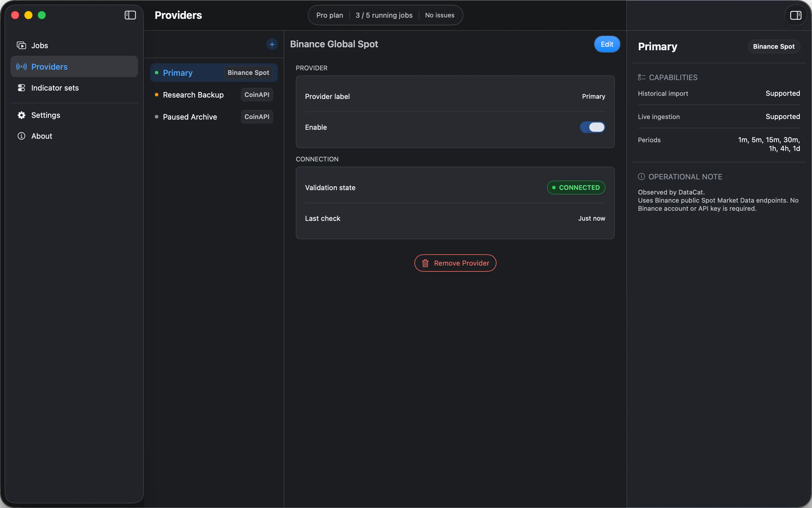The height and width of the screenshot is (508, 812).
Task: Click the Binance Global Spot heading
Action: pos(334,44)
